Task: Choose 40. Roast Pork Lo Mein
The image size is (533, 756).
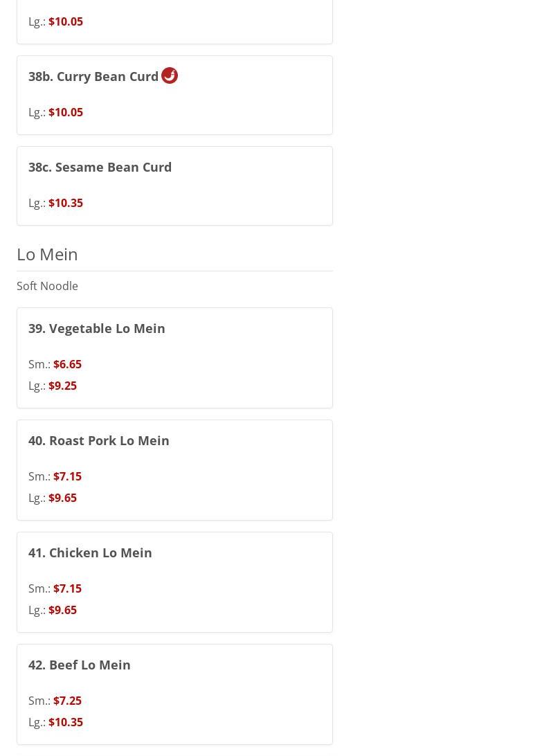Action: pos(98,440)
